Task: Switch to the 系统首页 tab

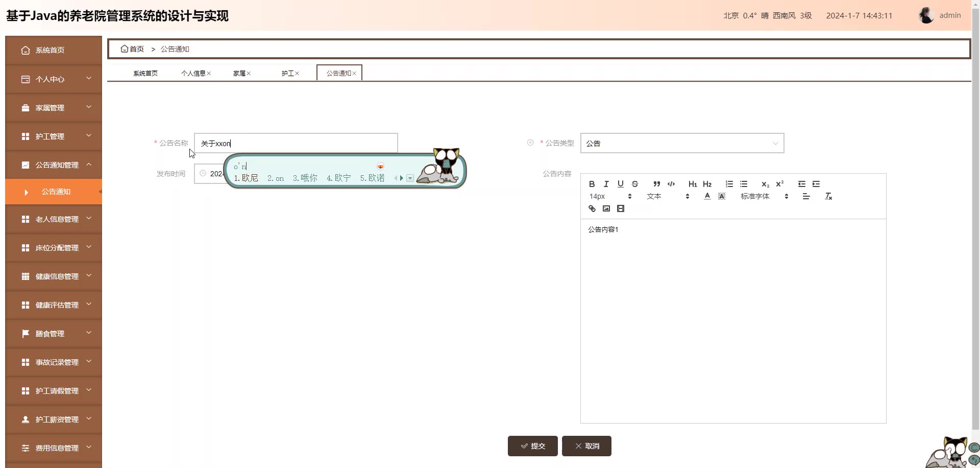Action: [x=145, y=73]
